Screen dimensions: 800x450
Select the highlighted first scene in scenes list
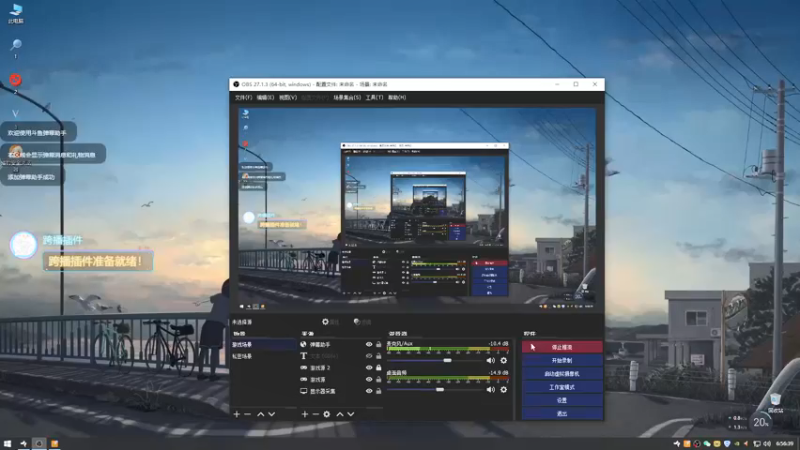[x=263, y=345]
